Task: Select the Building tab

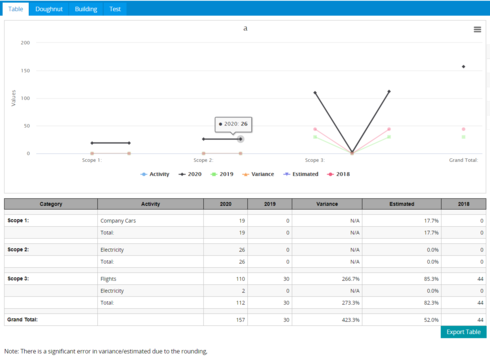Action: click(86, 9)
